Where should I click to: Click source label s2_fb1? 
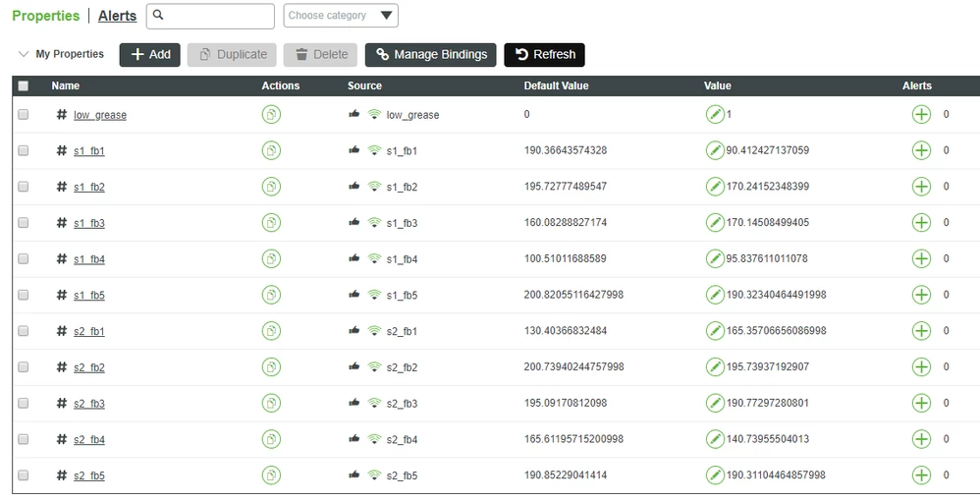pos(402,331)
